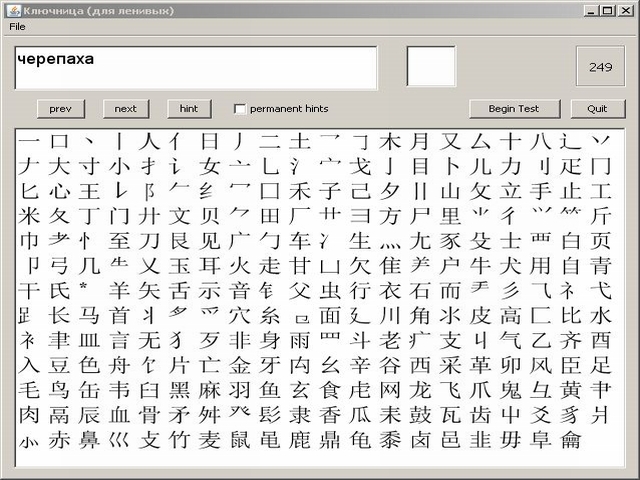Select the turtle radical 龟 in the grid

tap(360, 440)
